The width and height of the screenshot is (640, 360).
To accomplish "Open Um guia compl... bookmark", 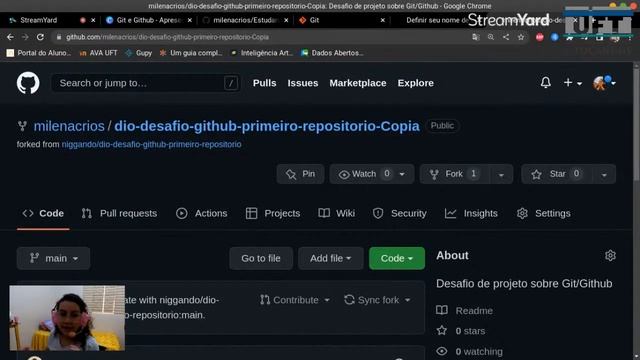I will (191, 53).
